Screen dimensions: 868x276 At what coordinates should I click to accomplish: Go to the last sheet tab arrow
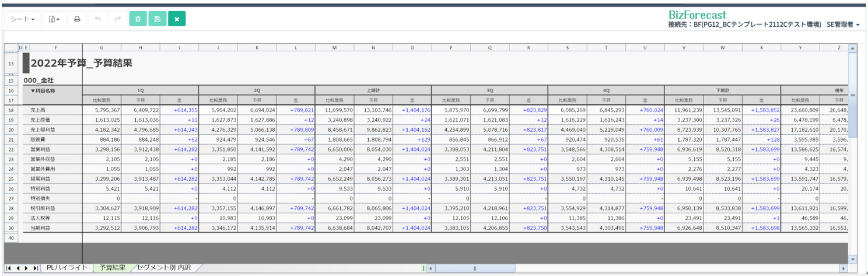point(36,268)
